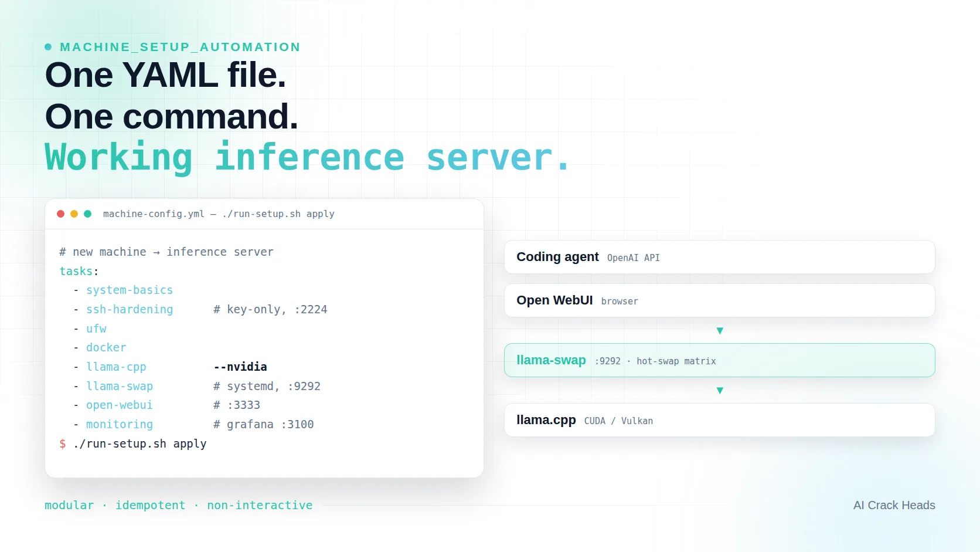
Task: Click the 'OpenAI API' label
Action: click(x=634, y=258)
